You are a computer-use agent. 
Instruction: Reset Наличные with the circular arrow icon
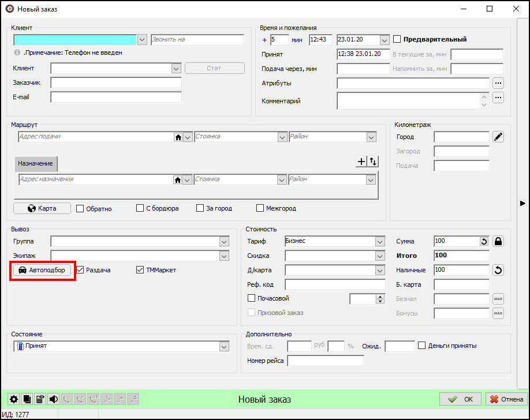[498, 270]
